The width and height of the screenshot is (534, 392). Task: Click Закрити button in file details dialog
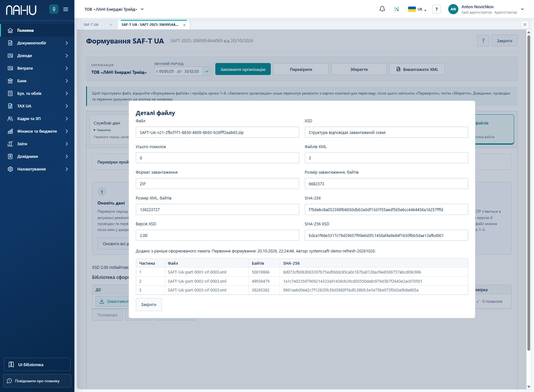(149, 304)
